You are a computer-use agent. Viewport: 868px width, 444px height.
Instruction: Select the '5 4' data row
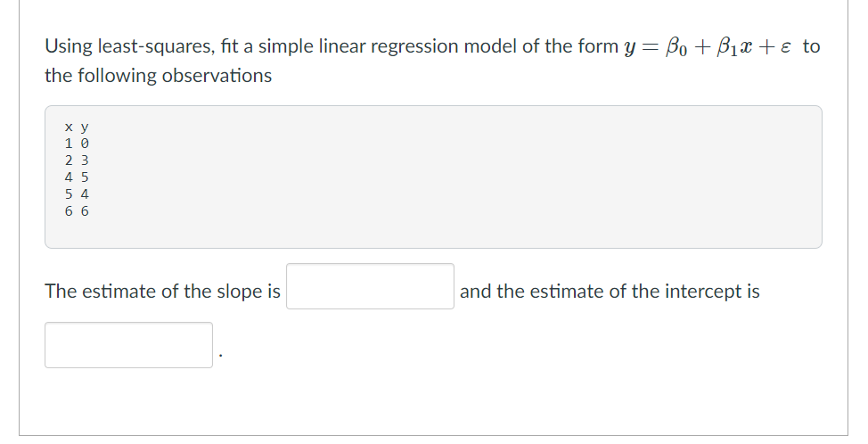tap(77, 194)
